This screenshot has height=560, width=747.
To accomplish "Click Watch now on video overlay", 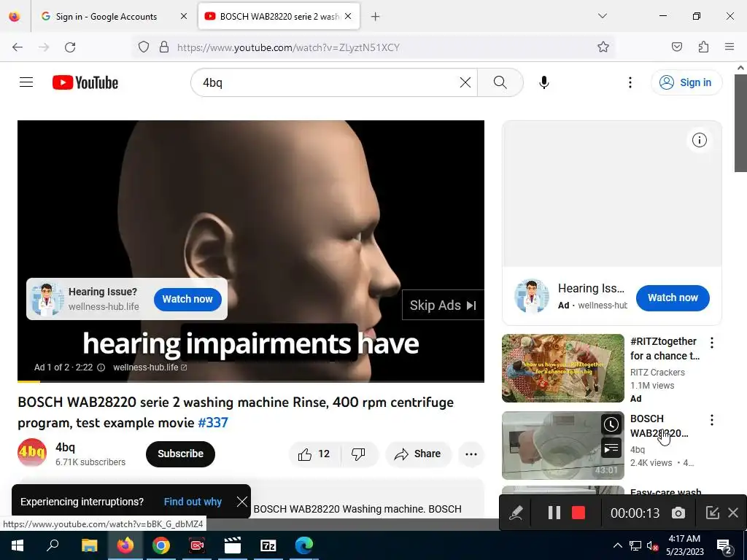I will [187, 299].
